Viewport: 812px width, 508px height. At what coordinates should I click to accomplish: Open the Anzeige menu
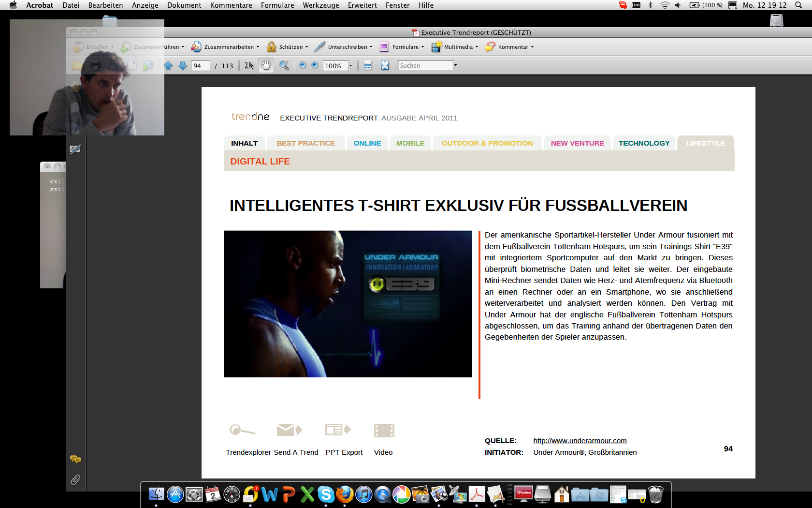145,5
